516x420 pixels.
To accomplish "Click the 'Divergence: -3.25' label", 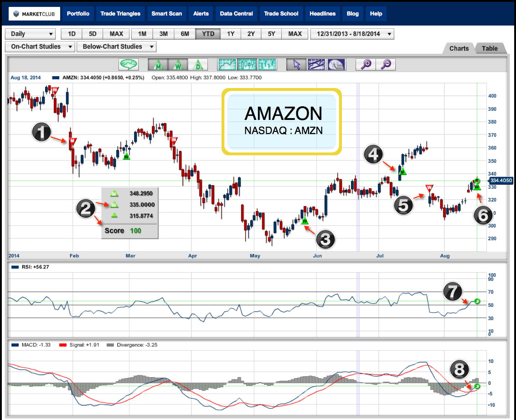I will [x=137, y=345].
